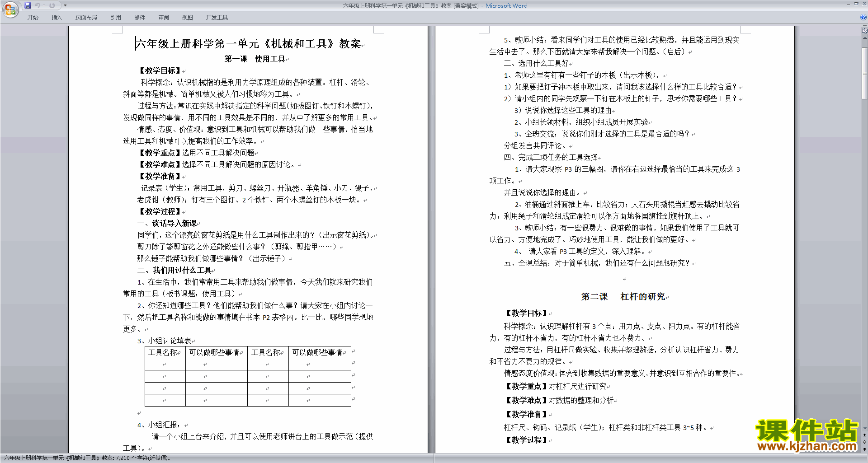This screenshot has height=463, width=868.
Task: Click the second 可以做哪些事情 header cell
Action: pos(319,352)
